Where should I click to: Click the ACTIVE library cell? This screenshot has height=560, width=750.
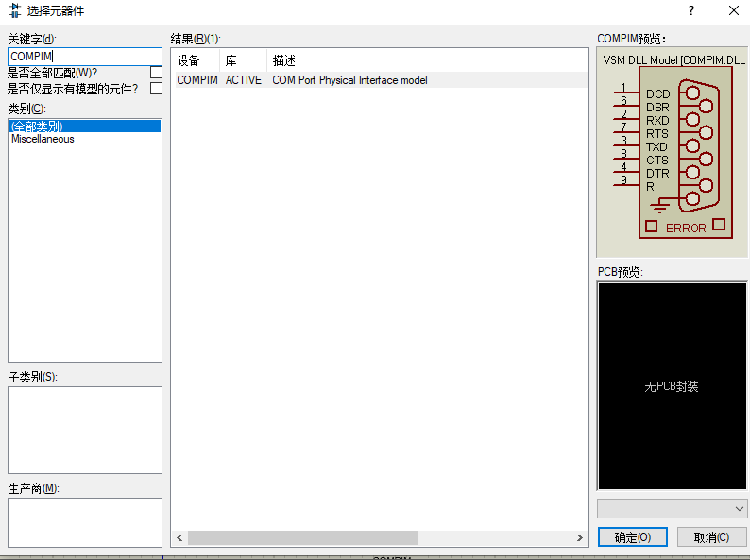click(244, 80)
